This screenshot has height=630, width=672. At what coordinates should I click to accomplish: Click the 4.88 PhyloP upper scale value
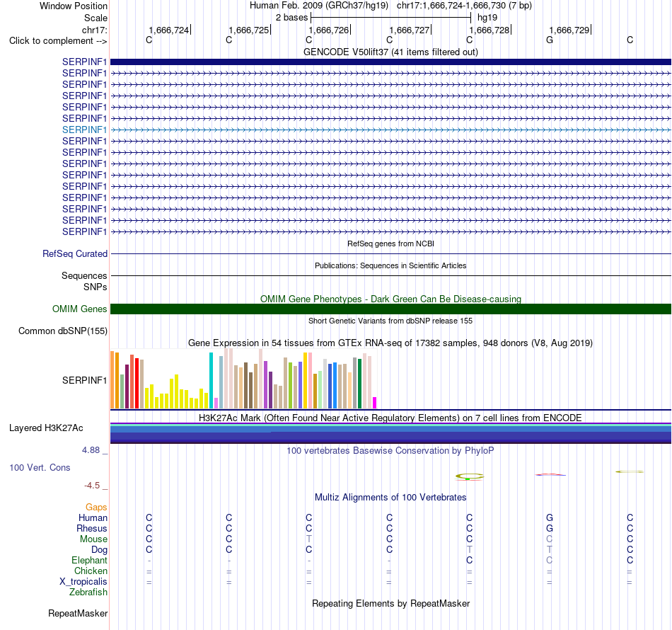click(x=91, y=450)
